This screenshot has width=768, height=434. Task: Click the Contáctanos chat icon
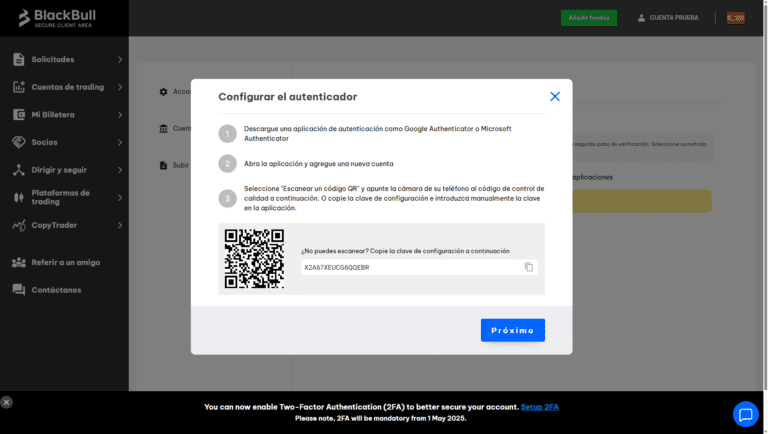pos(19,290)
